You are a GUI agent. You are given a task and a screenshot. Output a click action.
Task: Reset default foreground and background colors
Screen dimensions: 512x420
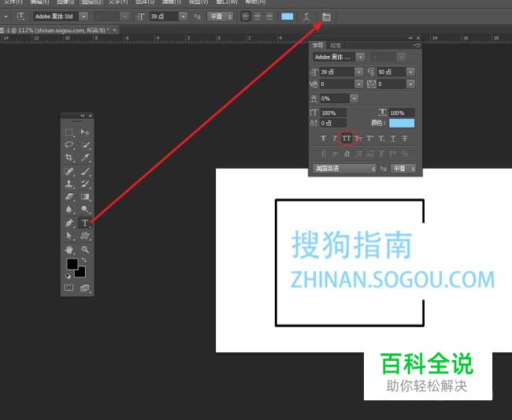68,276
